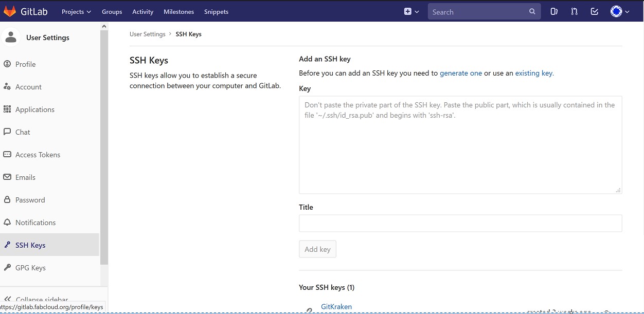Expand the user avatar menu
This screenshot has height=314, width=644.
click(620, 11)
